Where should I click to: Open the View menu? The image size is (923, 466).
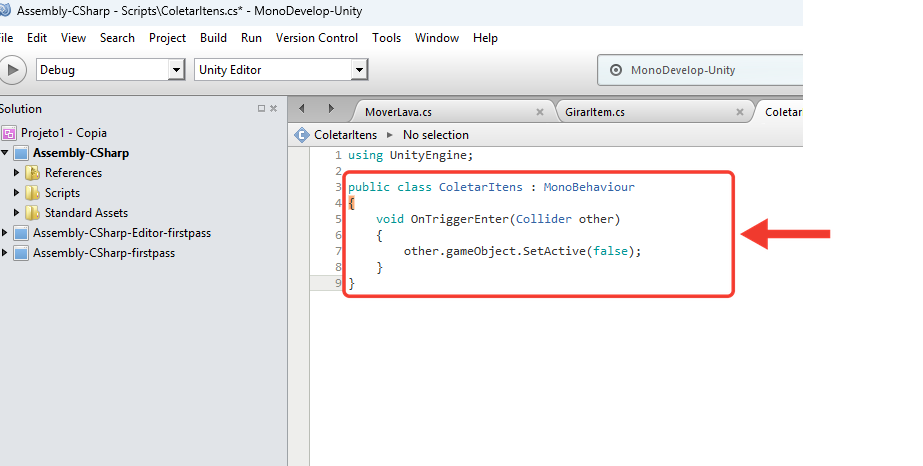coord(73,38)
